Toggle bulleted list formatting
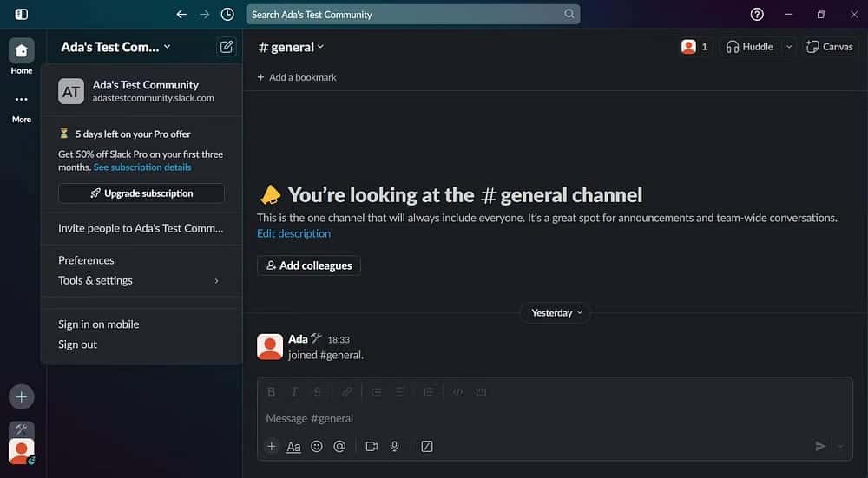868x478 pixels. tap(399, 392)
